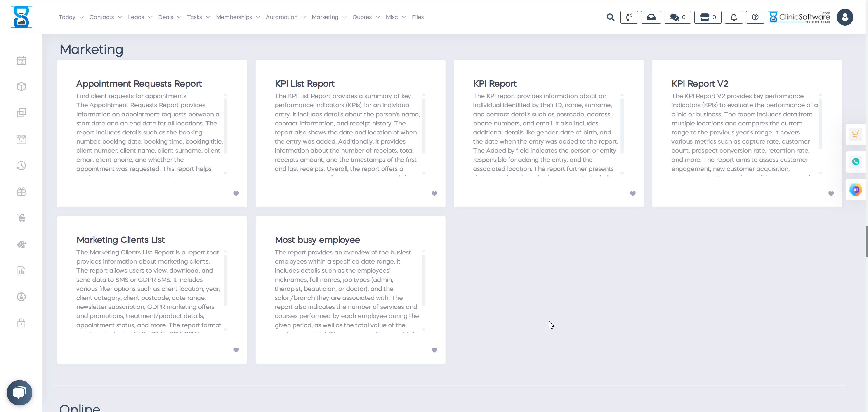The width and height of the screenshot is (868, 412).
Task: Click the help question mark icon
Action: pyautogui.click(x=755, y=17)
